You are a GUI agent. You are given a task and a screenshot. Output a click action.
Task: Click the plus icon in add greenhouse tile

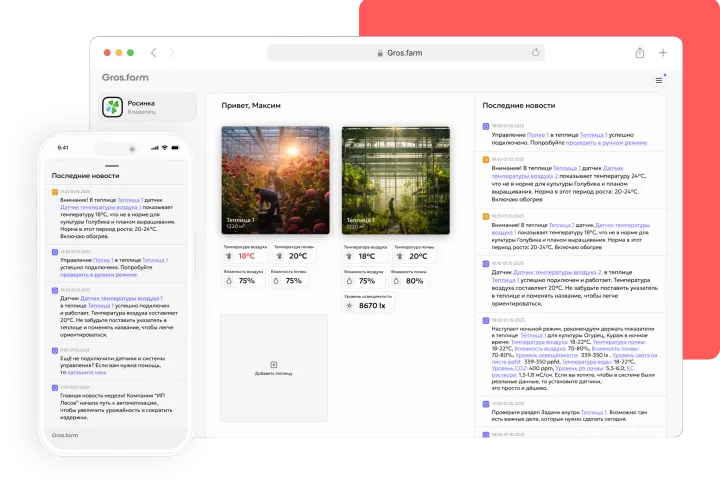coord(274,365)
